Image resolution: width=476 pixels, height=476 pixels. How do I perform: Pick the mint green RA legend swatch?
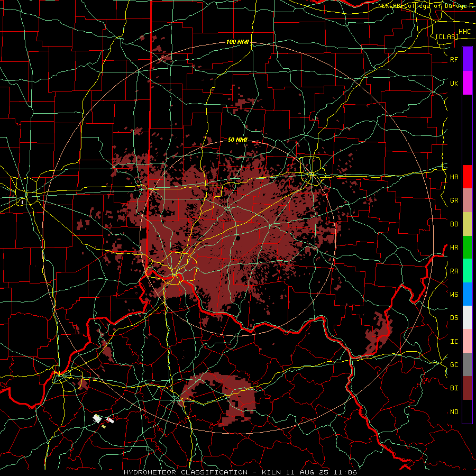coord(467,271)
